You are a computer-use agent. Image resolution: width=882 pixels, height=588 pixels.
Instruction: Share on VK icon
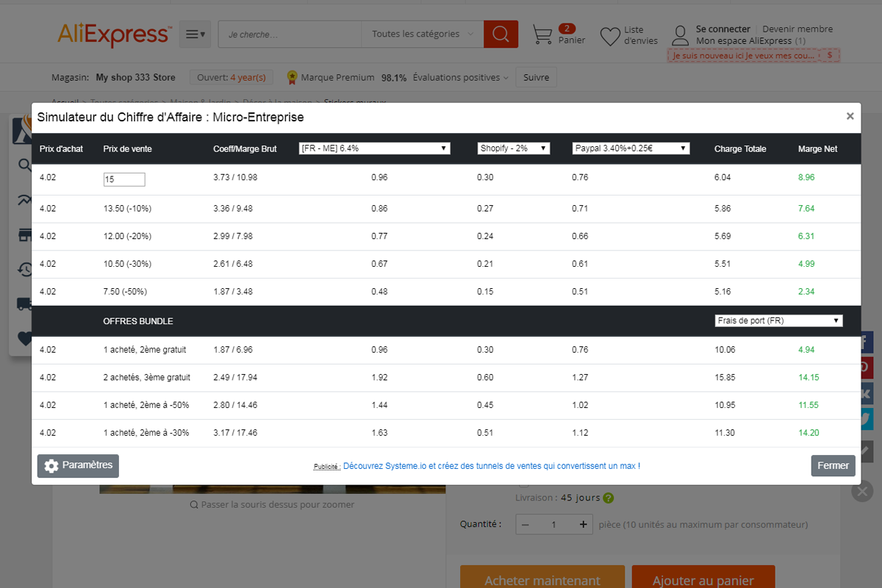(866, 393)
